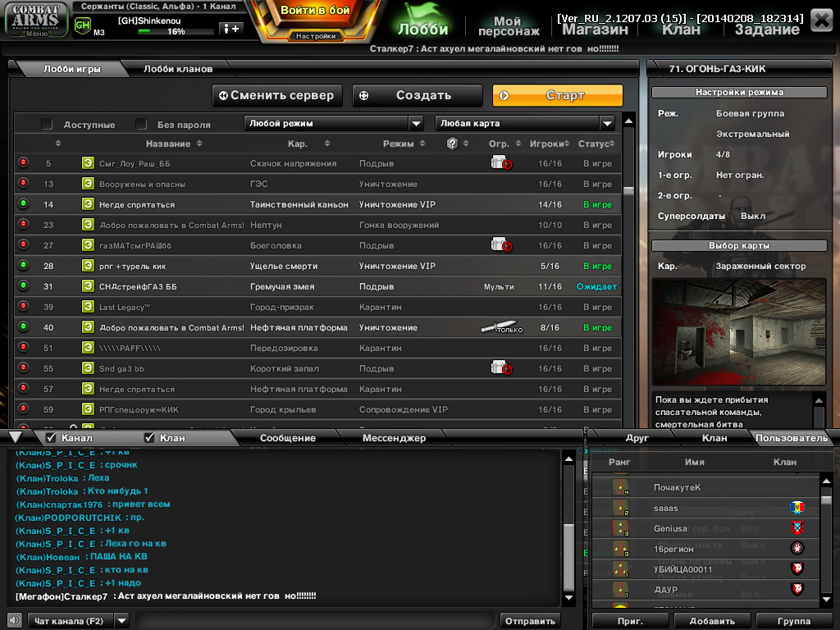840x630 pixels.
Task: Click the Создать room button
Action: (418, 95)
